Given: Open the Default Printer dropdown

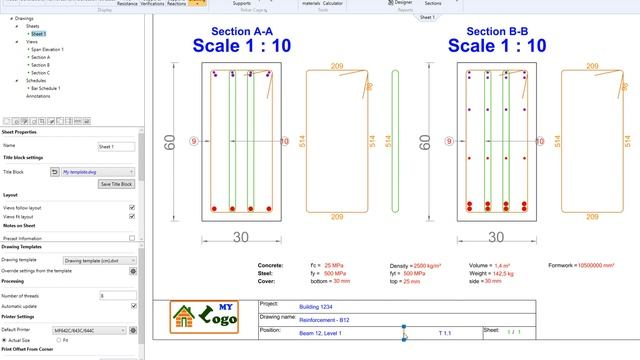Looking at the screenshot, I should pyautogui.click(x=89, y=330).
